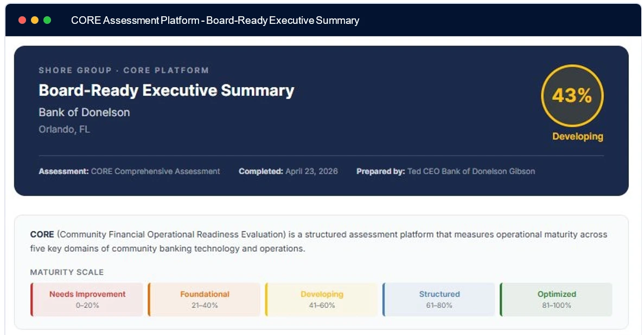Click the red close window button
Image resolution: width=644 pixels, height=335 pixels.
point(22,20)
